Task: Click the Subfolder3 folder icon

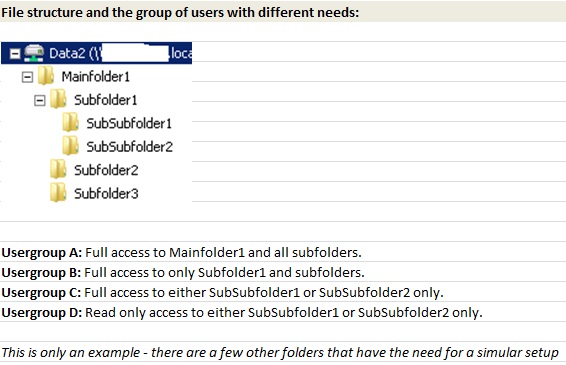Action: point(58,193)
